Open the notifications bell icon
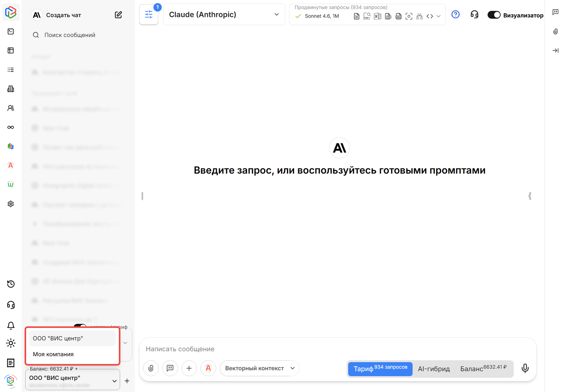 coord(11,325)
